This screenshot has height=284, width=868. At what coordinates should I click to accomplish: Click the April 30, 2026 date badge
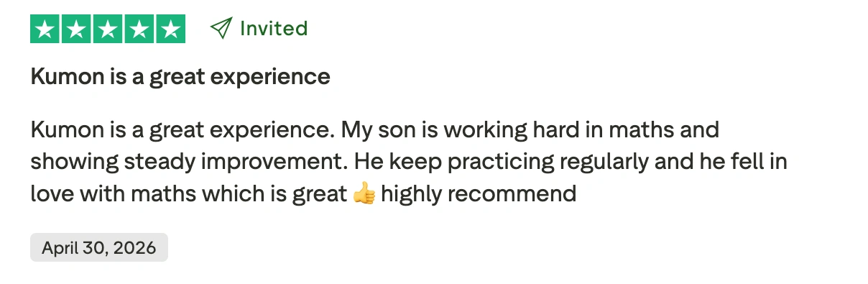(x=99, y=247)
